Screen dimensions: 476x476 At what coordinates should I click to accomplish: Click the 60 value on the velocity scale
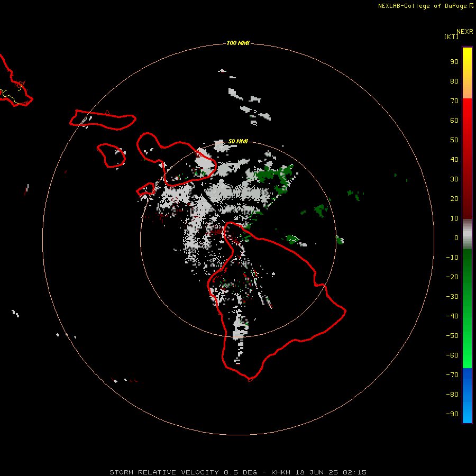point(454,120)
